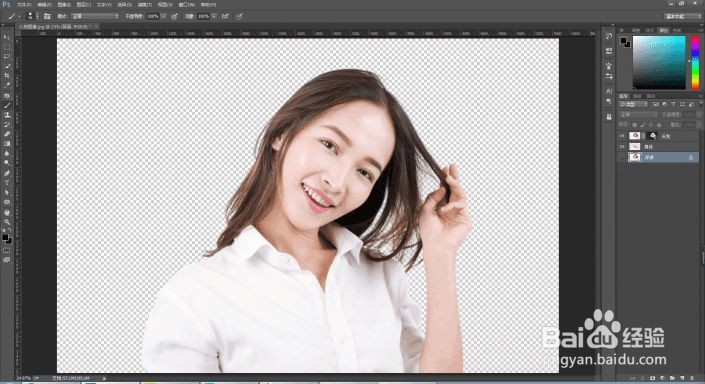The width and height of the screenshot is (705, 384).
Task: Open the flow slider dropdown in the options bar
Action: (x=214, y=16)
